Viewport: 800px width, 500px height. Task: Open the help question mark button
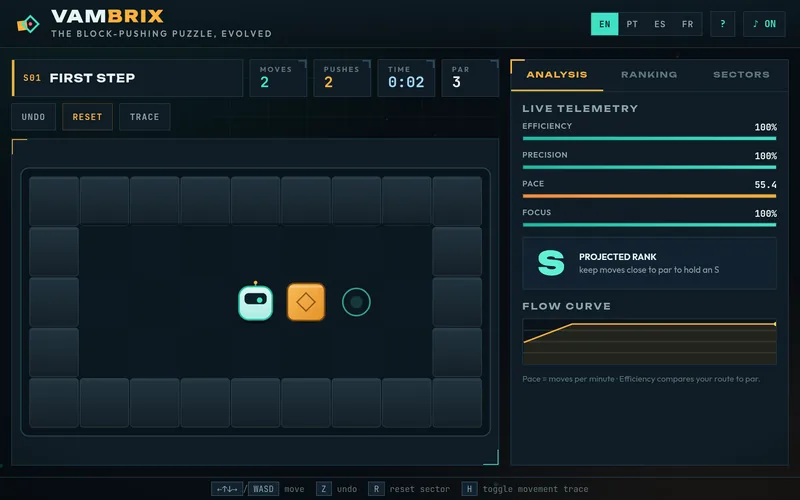[722, 24]
